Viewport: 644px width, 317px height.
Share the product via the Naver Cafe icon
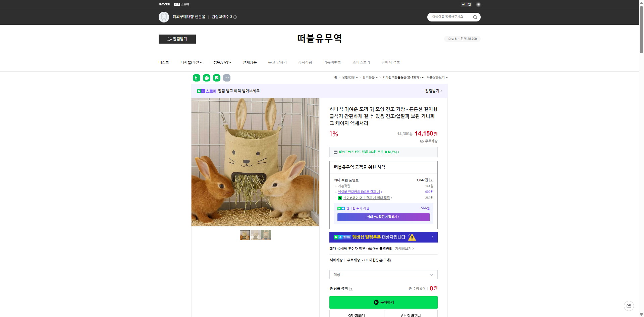206,77
